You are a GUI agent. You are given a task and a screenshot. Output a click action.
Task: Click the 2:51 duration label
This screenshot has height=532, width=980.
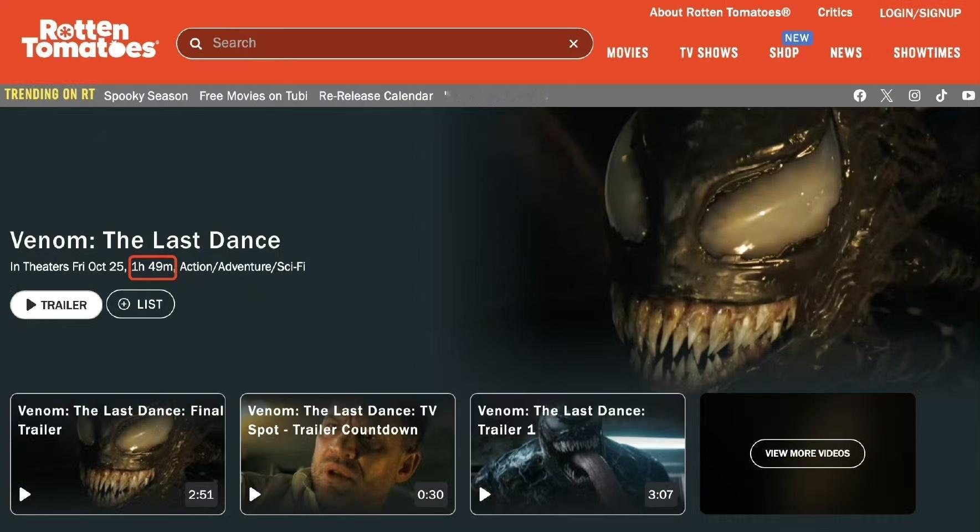201,494
